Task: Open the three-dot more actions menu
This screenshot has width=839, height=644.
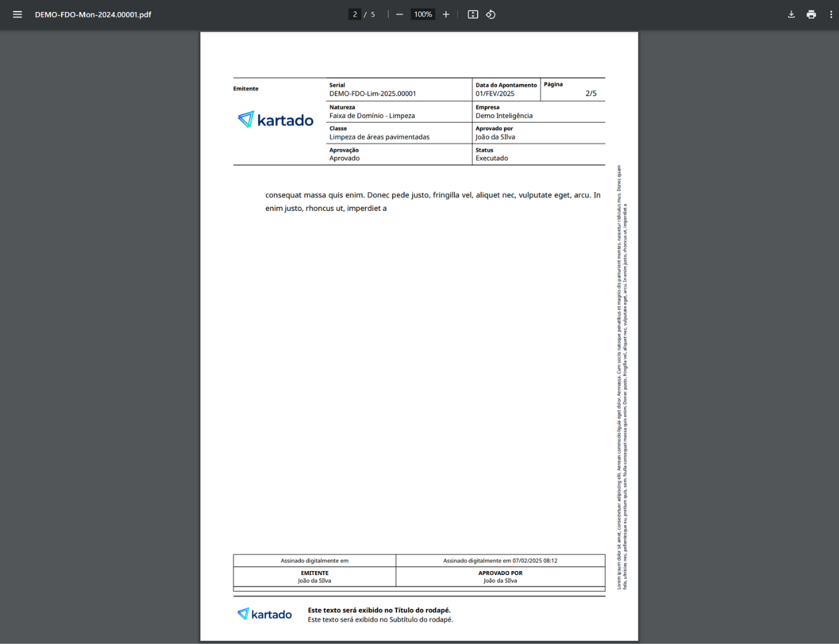Action: [831, 14]
